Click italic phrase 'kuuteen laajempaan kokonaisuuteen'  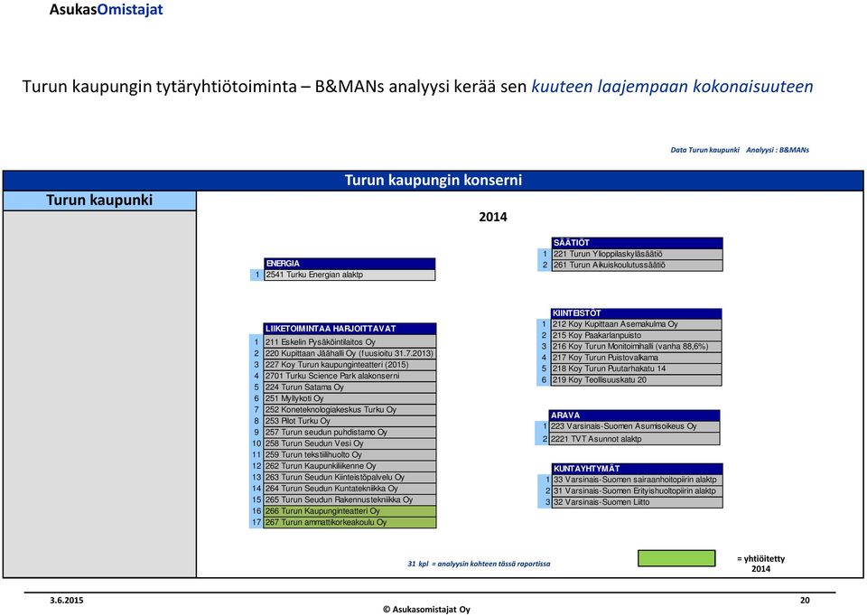coord(672,87)
